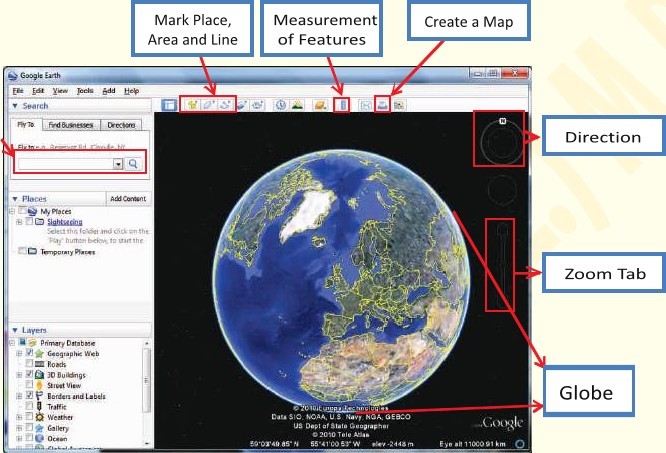Viewport: 666px width, 453px height.
Task: Open the Fly To history dropdown arrow
Action: 118,164
